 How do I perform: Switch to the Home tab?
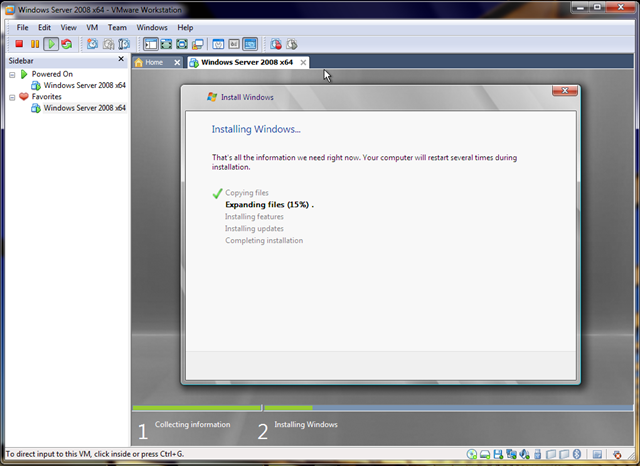pos(157,62)
